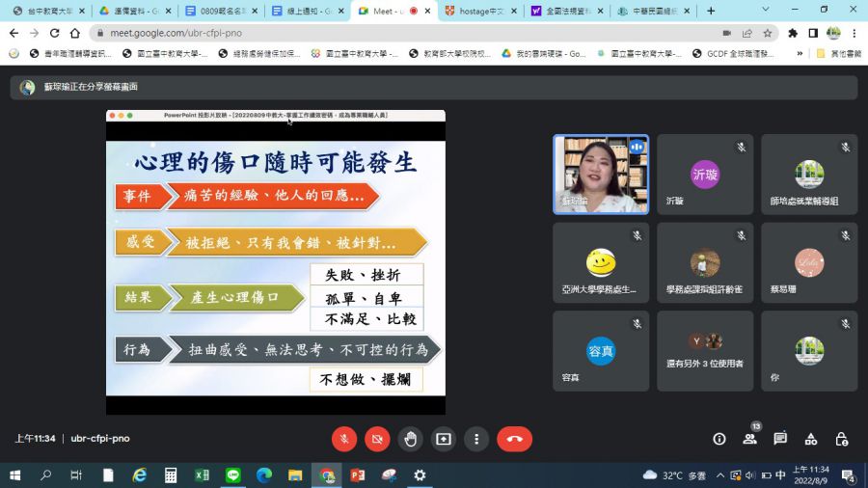This screenshot has width=868, height=488.
Task: Open the 還有另外 3 位使用者 tile
Action: (x=704, y=351)
